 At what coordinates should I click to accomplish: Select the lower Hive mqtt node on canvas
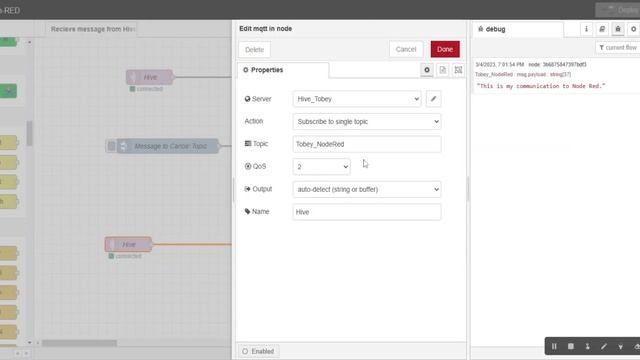click(128, 244)
